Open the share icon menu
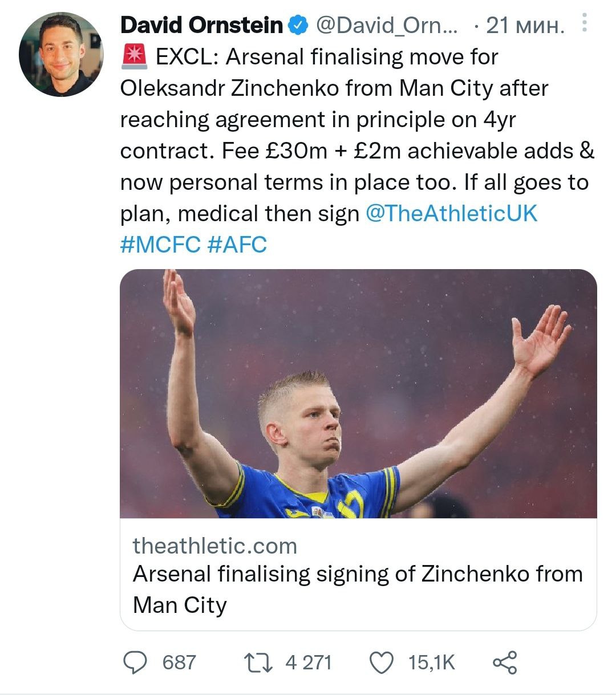The height and width of the screenshot is (695, 616). (505, 663)
